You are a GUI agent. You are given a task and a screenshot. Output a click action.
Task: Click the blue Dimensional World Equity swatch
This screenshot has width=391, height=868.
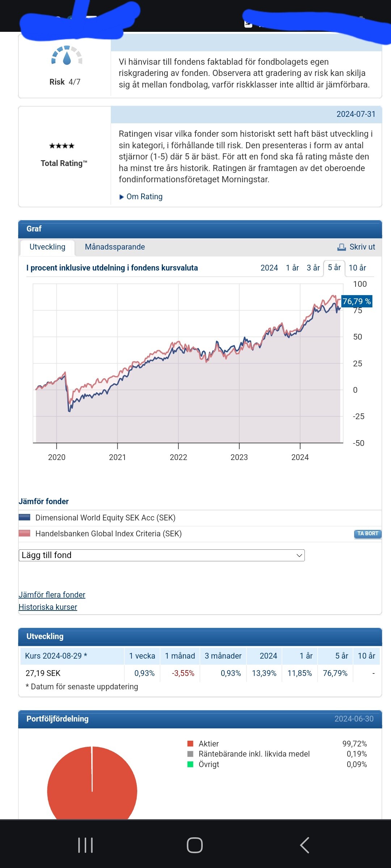click(25, 518)
